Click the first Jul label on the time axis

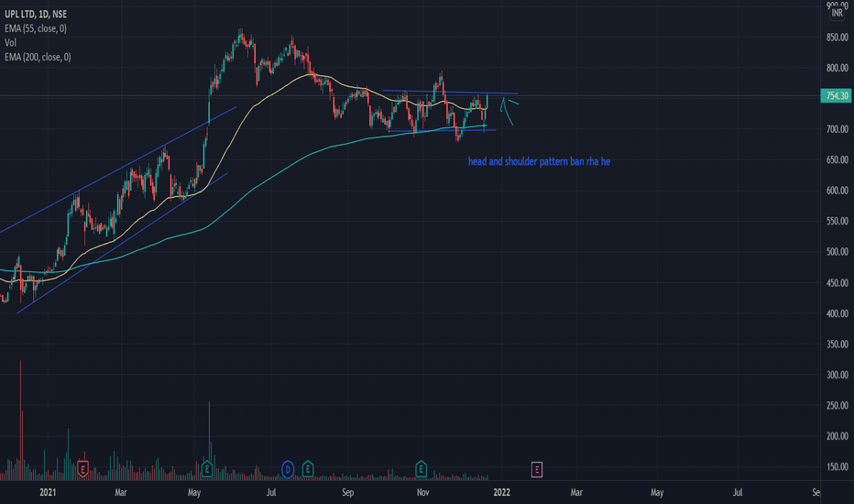[x=270, y=493]
